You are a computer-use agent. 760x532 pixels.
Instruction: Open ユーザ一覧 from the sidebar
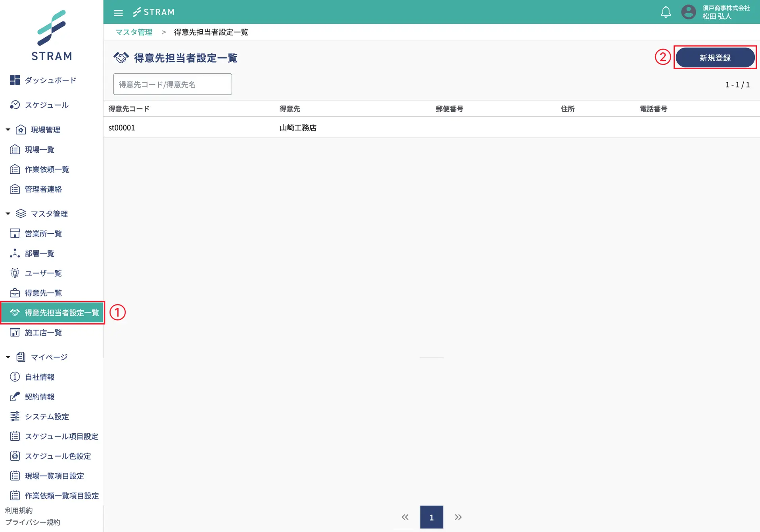pos(43,273)
